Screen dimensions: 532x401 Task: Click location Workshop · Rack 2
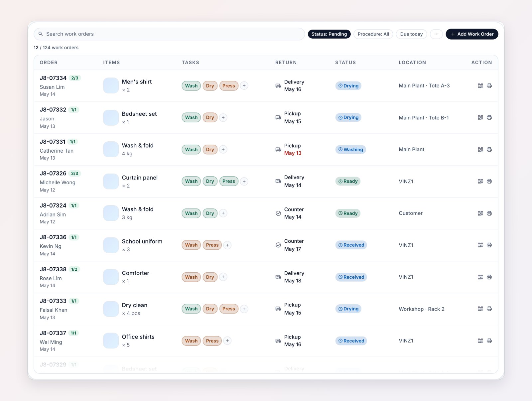(x=422, y=309)
